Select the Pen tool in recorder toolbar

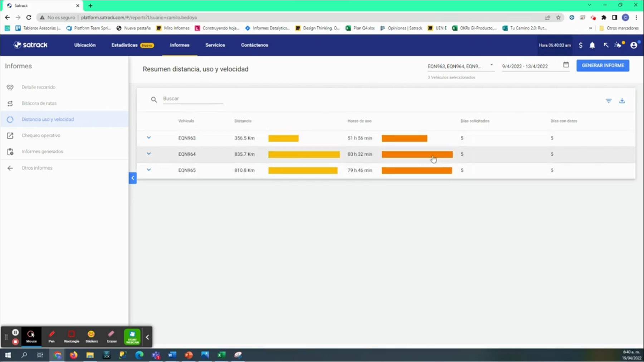point(52,336)
